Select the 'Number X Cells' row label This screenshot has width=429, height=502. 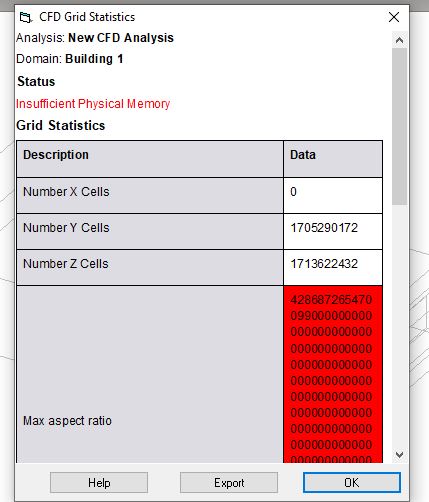(x=66, y=192)
